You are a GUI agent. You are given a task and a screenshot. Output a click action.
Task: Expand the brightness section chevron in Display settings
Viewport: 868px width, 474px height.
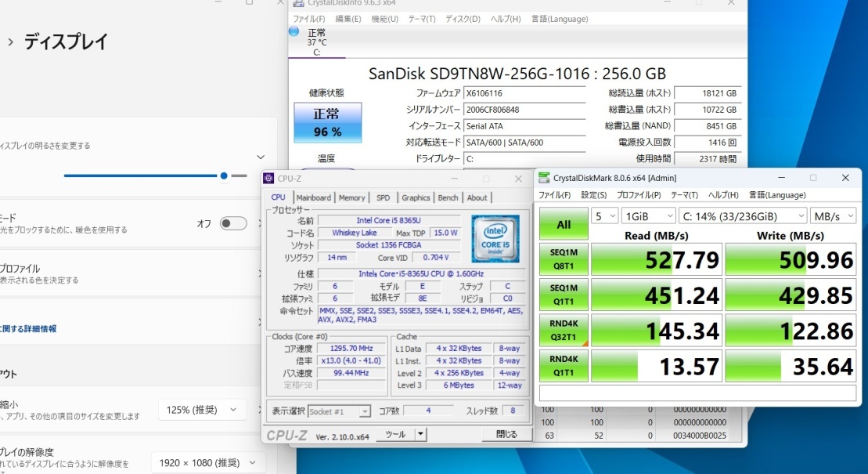point(261,157)
